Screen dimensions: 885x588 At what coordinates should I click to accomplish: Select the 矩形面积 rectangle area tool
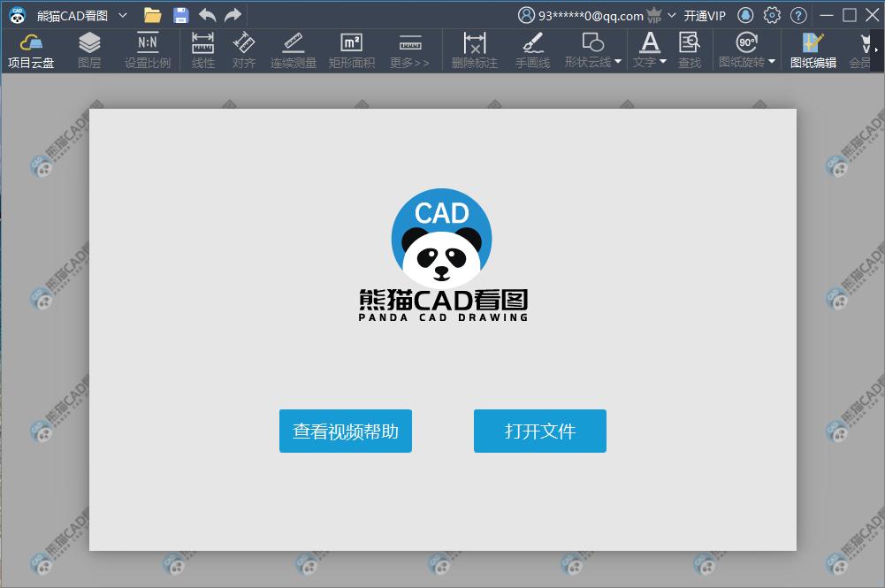tap(352, 50)
